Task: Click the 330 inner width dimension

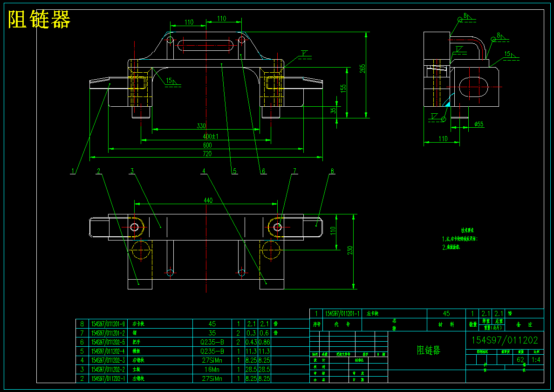Action: click(201, 126)
